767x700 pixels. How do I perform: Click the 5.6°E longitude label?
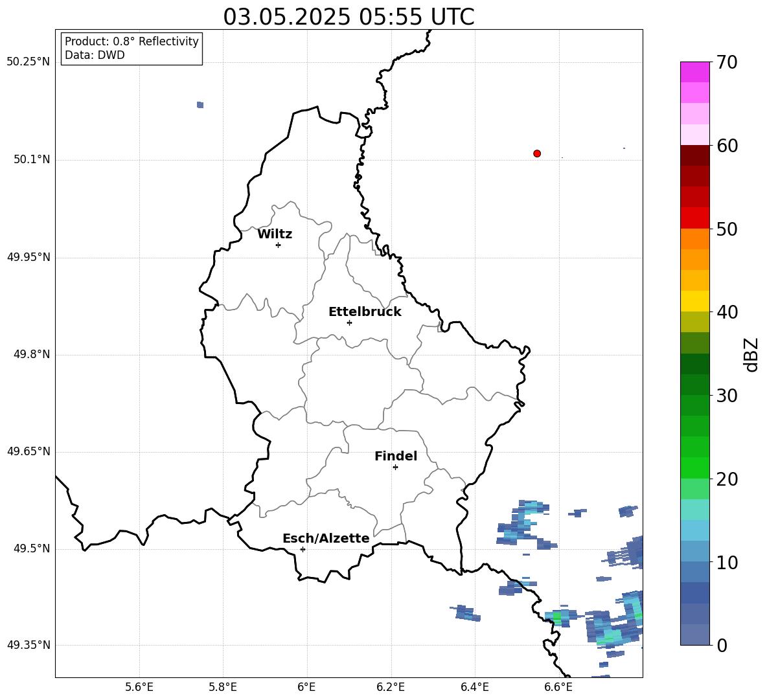pos(139,688)
